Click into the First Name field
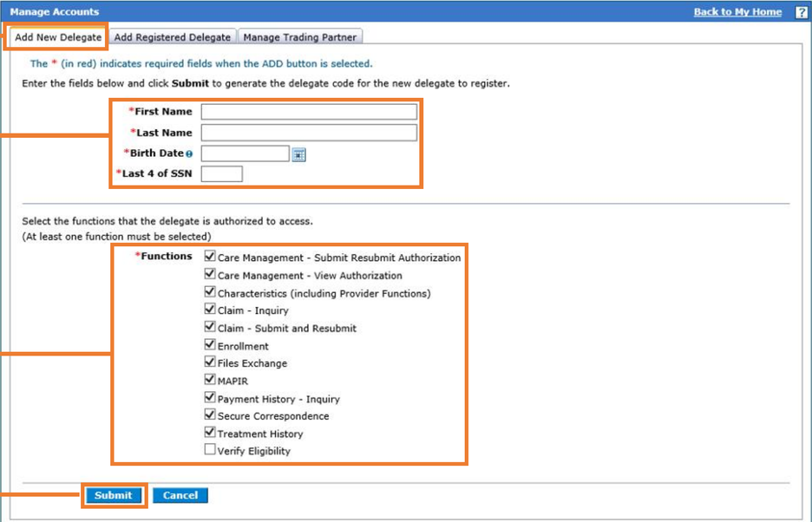 point(309,112)
